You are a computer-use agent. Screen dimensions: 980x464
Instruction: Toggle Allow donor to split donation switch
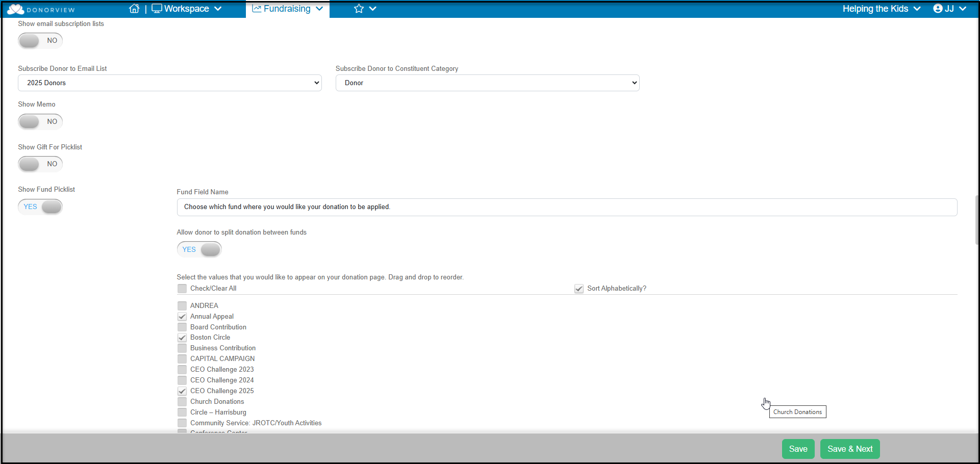point(199,249)
